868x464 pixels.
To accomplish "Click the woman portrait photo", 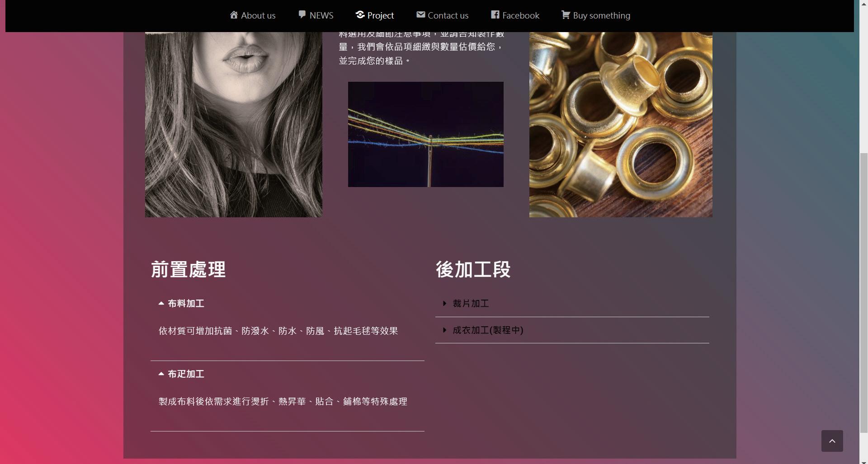I will point(233,124).
